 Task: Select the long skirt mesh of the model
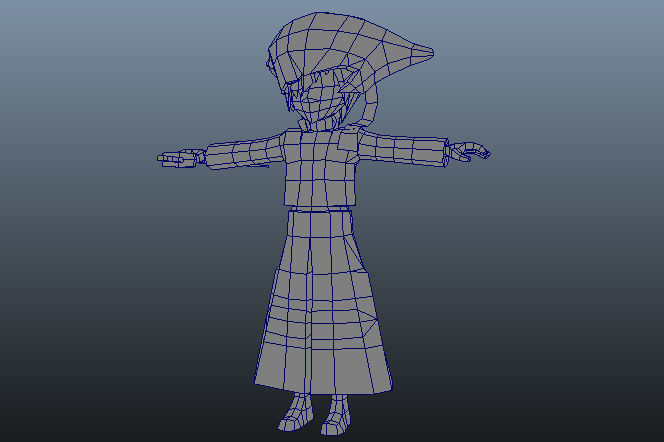(x=323, y=302)
